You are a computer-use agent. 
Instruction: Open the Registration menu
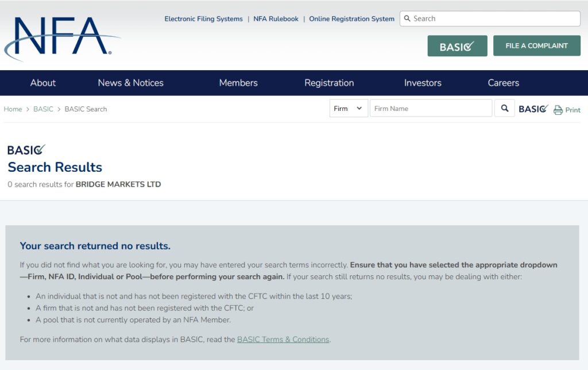(329, 83)
